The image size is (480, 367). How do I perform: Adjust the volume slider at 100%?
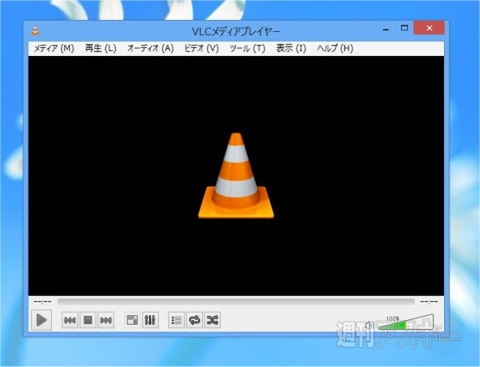[406, 322]
